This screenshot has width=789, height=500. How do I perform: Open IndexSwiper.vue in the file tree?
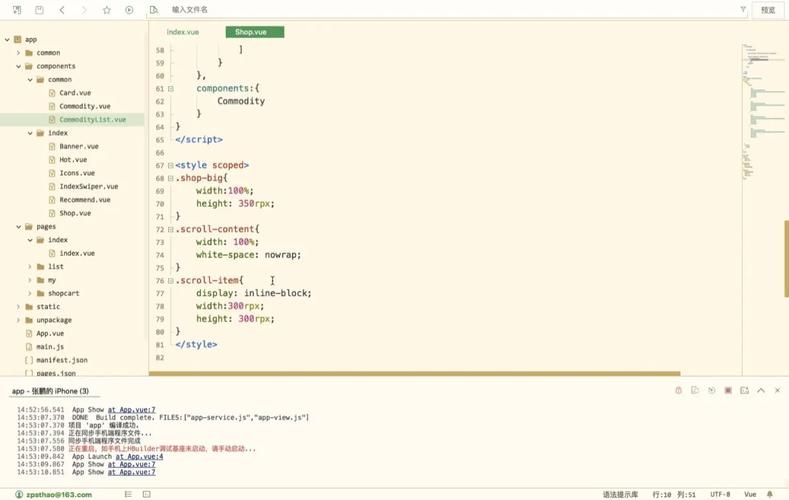(89, 186)
